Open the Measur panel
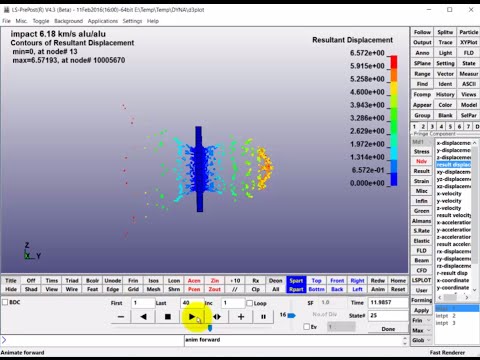The image size is (480, 360). click(468, 74)
